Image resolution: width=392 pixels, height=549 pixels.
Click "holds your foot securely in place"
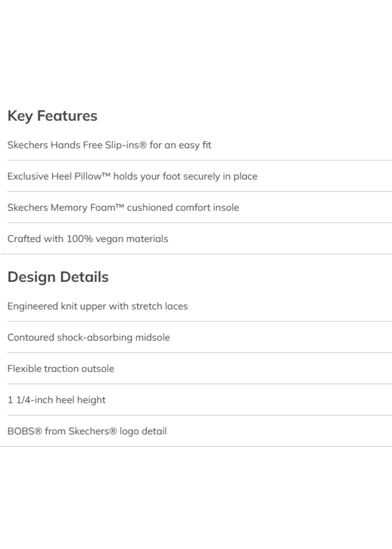pos(185,177)
